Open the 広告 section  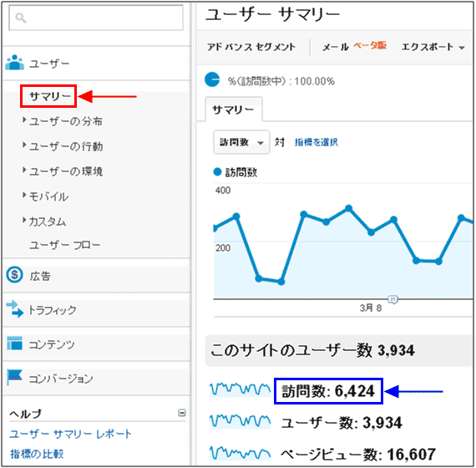tap(40, 277)
